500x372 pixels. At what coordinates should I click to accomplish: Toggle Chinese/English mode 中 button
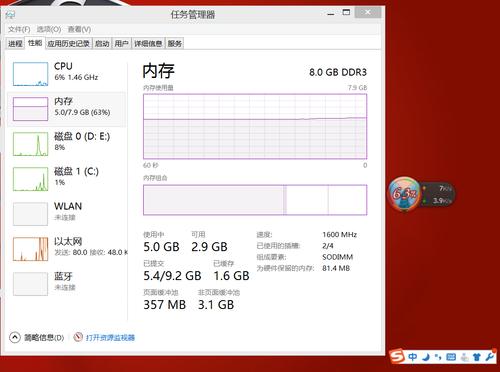pyautogui.click(x=413, y=357)
